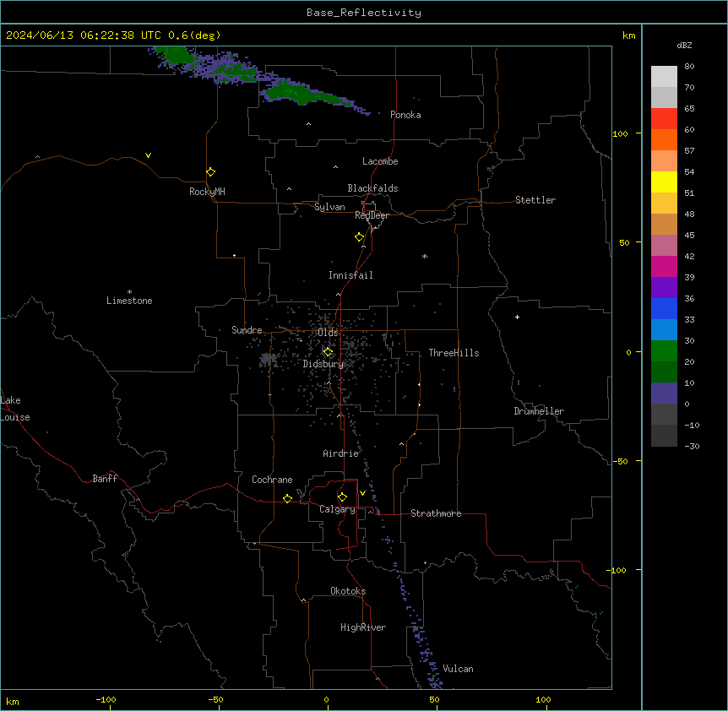
Task: Click the Base_Reflectivity title text
Action: click(364, 13)
